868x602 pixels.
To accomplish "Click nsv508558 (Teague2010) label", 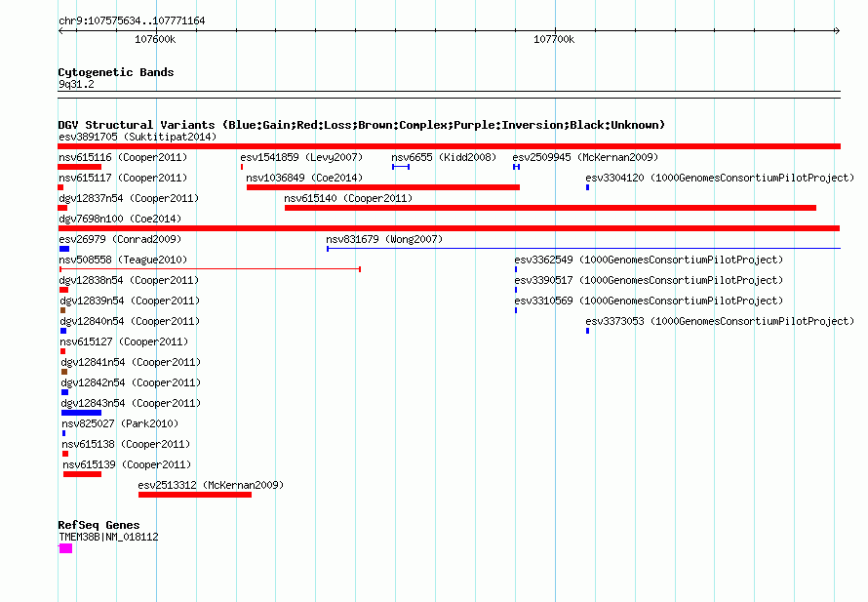I will pos(123,260).
